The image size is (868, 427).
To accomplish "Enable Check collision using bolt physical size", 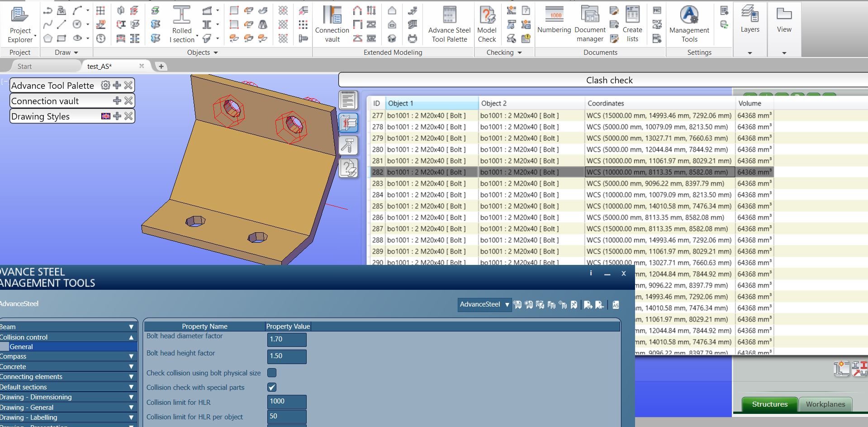I will coord(272,373).
